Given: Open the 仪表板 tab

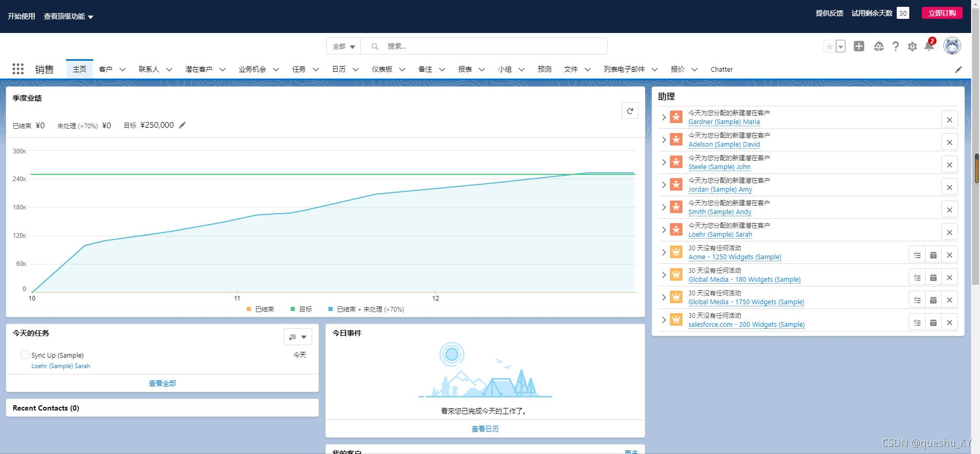Looking at the screenshot, I should (x=382, y=69).
